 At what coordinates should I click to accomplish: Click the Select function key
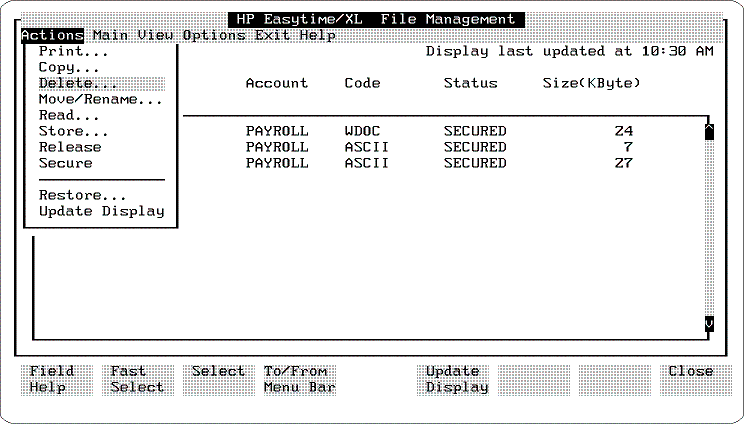(x=219, y=379)
